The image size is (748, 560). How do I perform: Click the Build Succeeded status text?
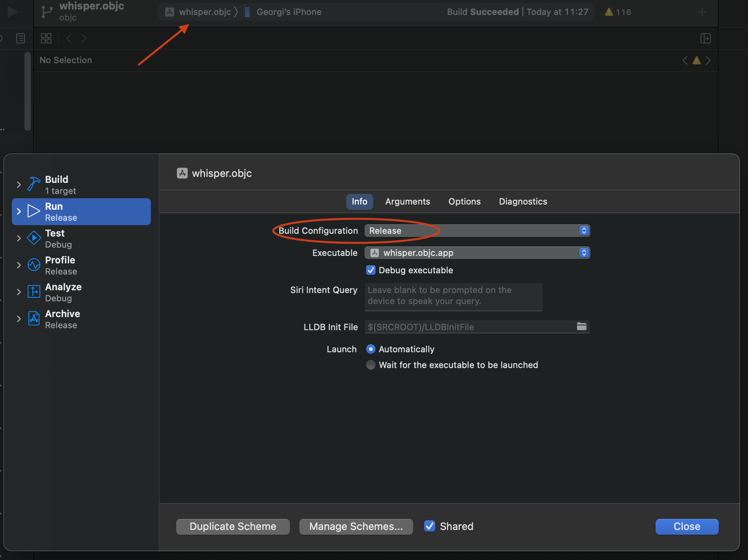[x=483, y=12]
